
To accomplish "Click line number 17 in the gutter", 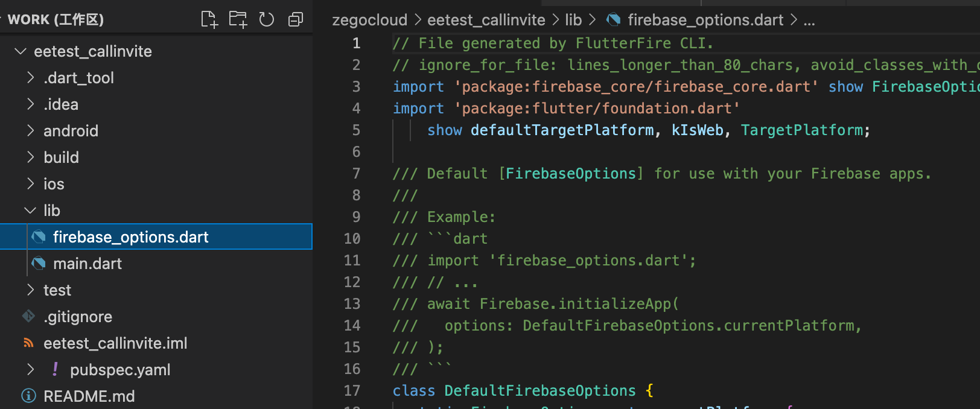I will tap(352, 391).
